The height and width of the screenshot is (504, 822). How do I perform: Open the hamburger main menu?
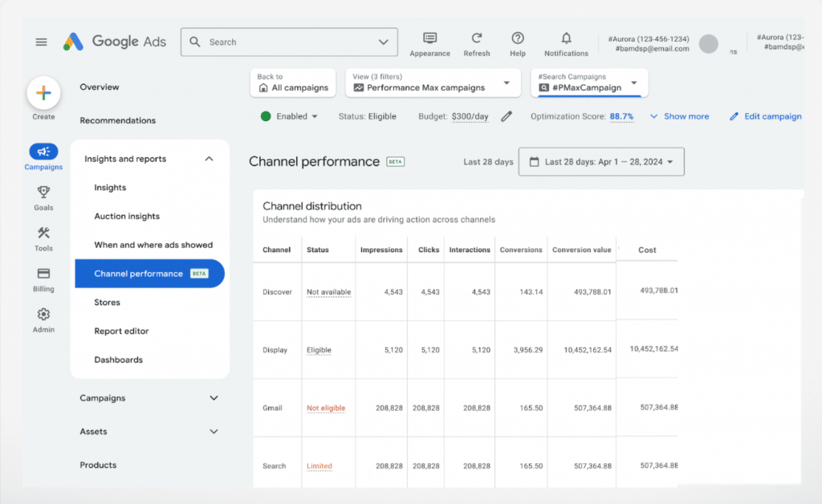pos(42,42)
